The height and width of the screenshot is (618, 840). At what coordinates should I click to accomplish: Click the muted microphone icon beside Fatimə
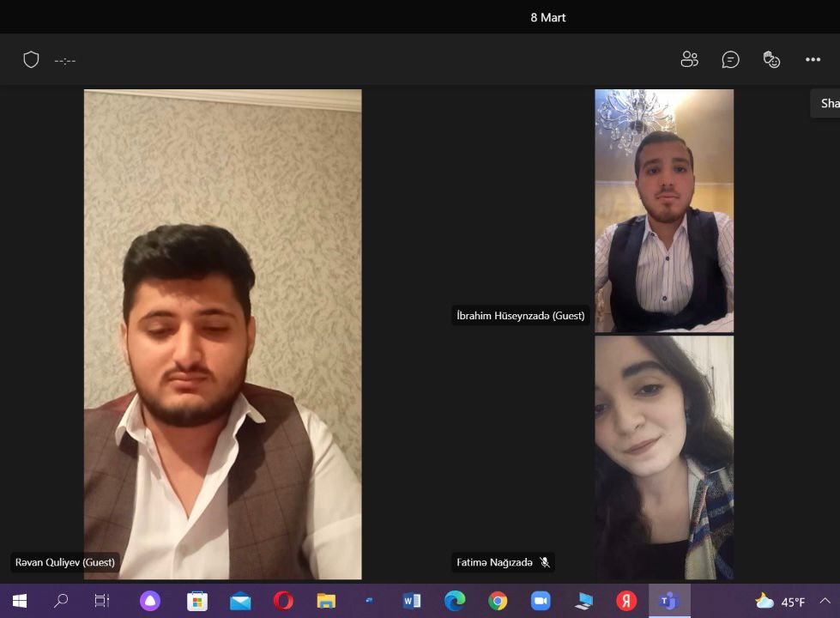point(545,562)
